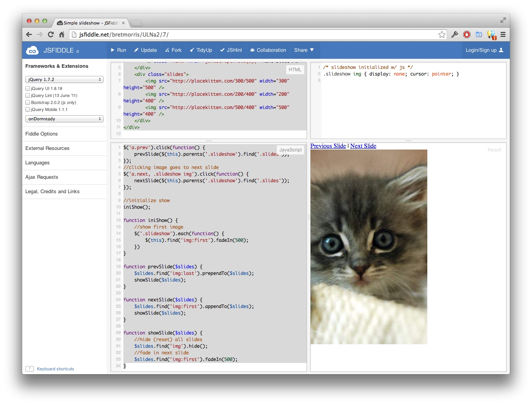Bookmark the page with star icon
532x405 pixels.
442,35
